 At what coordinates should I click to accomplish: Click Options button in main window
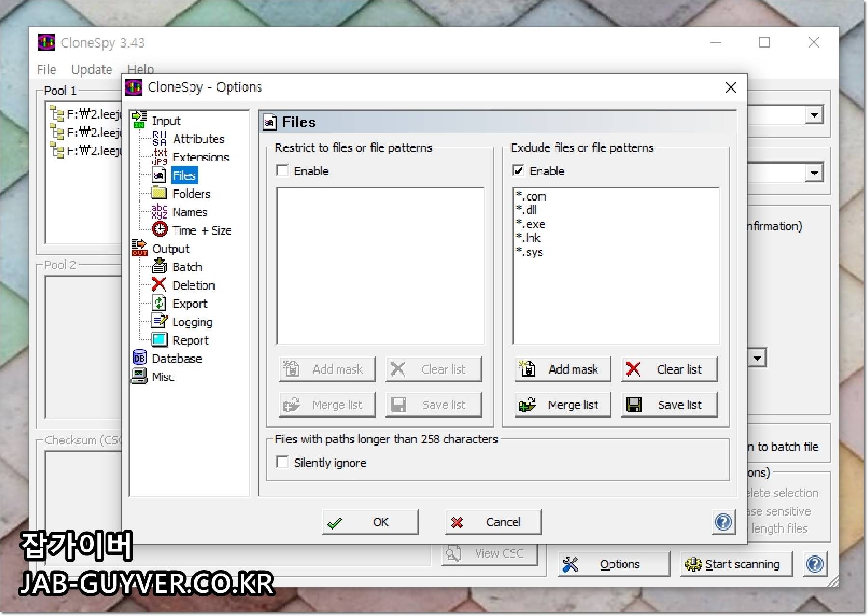pyautogui.click(x=614, y=564)
